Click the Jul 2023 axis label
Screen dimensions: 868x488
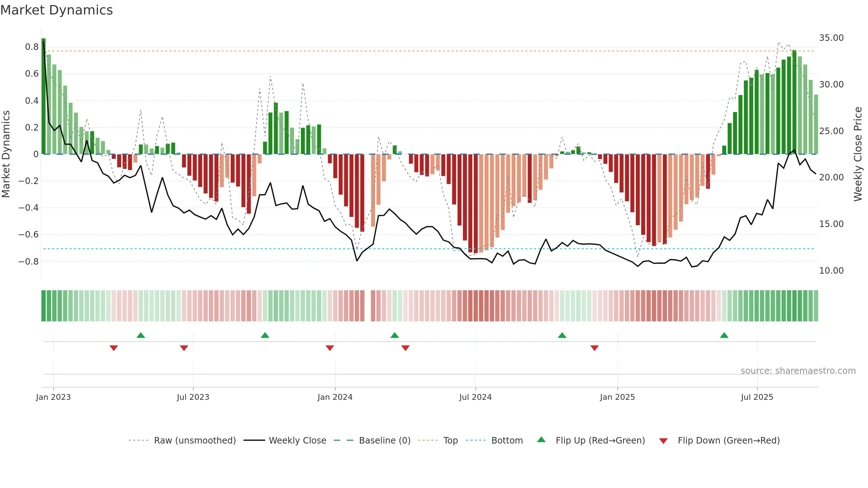coord(193,397)
